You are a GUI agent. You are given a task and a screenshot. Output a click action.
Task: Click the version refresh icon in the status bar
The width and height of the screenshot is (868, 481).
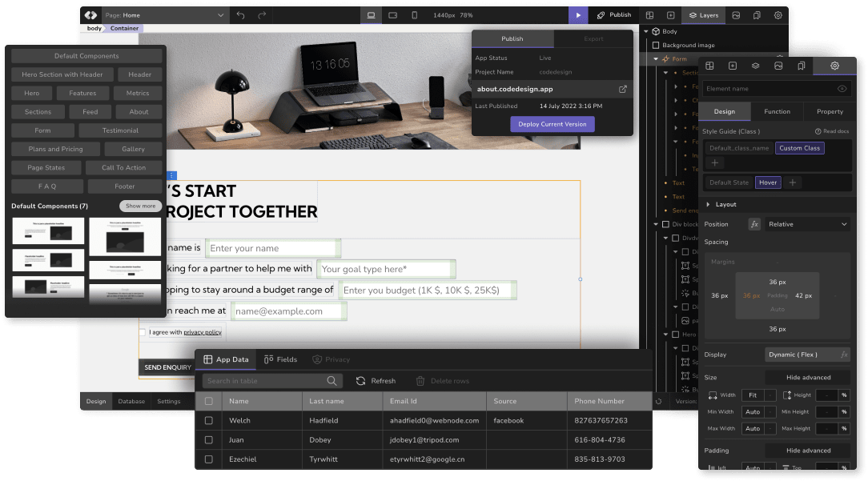[x=658, y=401]
